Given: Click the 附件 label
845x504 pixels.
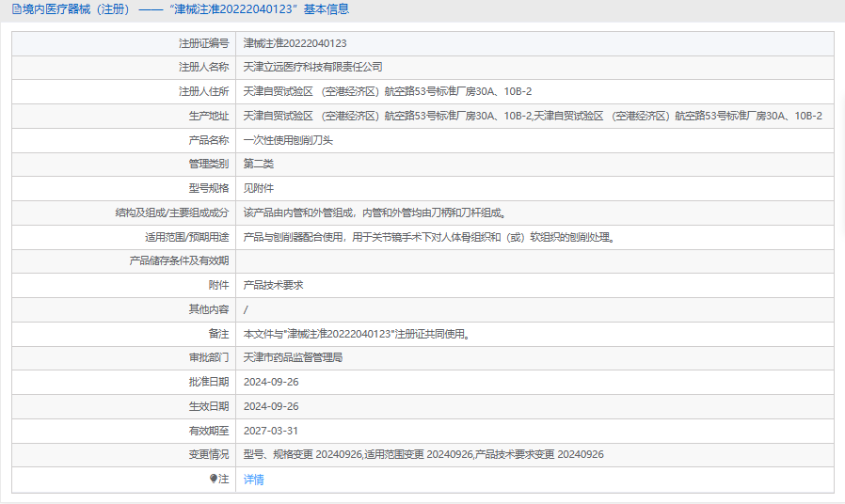Looking at the screenshot, I should pyautogui.click(x=219, y=285).
